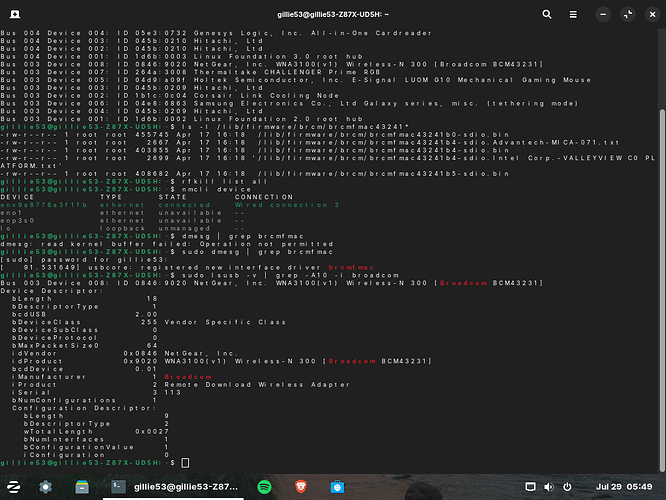
Task: Click 'Remote Download Wireless Adapter' text
Action: [x=257, y=384]
